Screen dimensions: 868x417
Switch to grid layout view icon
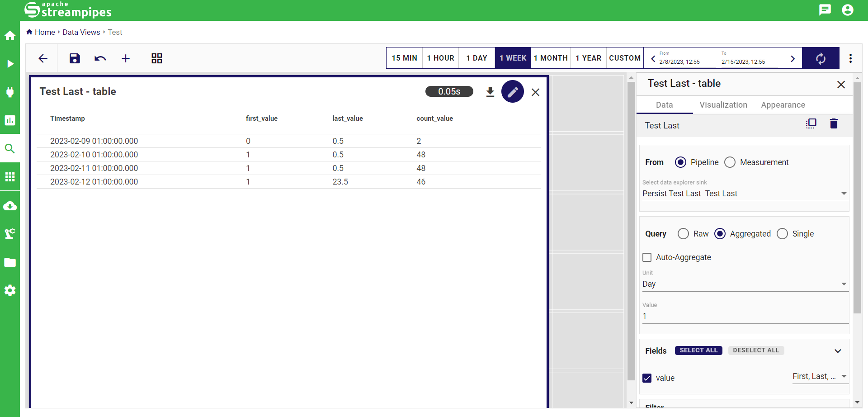(157, 58)
